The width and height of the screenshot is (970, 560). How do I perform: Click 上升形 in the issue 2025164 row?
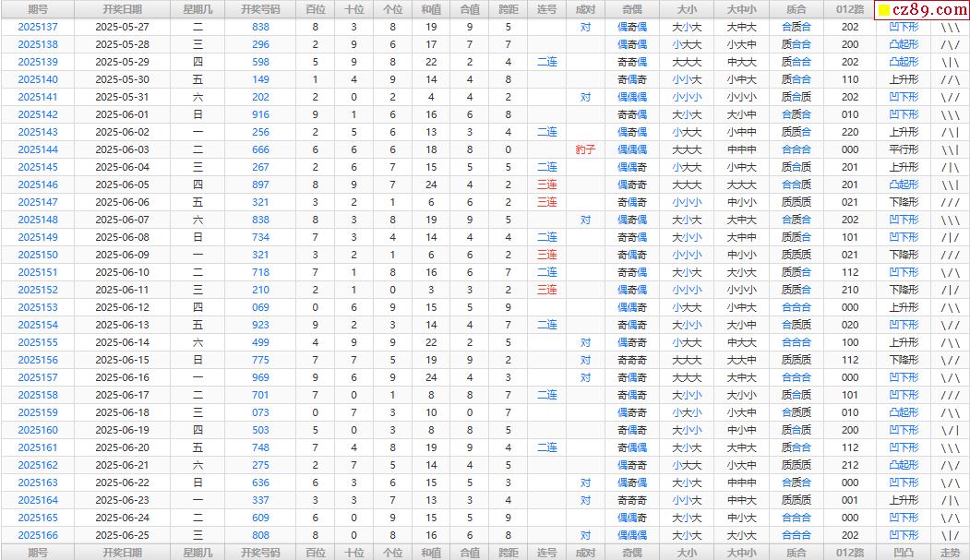point(904,500)
